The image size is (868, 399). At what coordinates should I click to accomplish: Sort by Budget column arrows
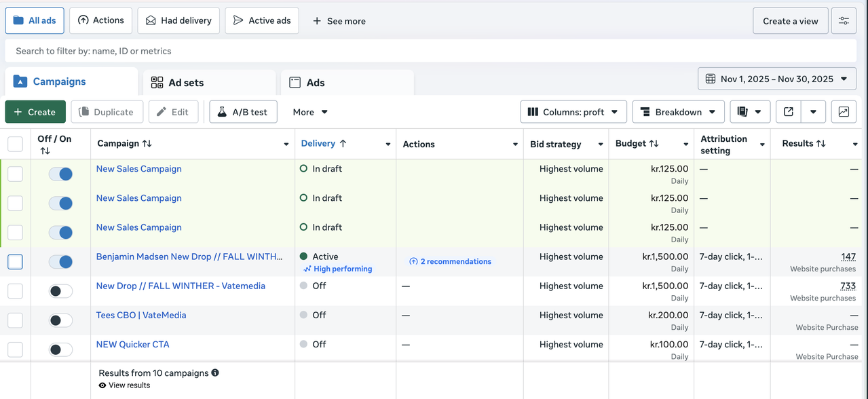tap(654, 144)
